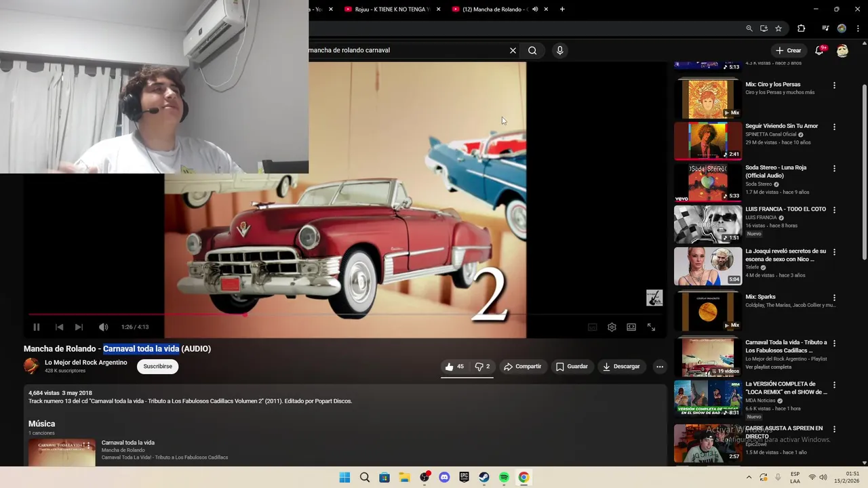This screenshot has width=868, height=488.
Task: Open options for LUIS FRANCIA - TODO EL COTO
Action: tap(834, 210)
